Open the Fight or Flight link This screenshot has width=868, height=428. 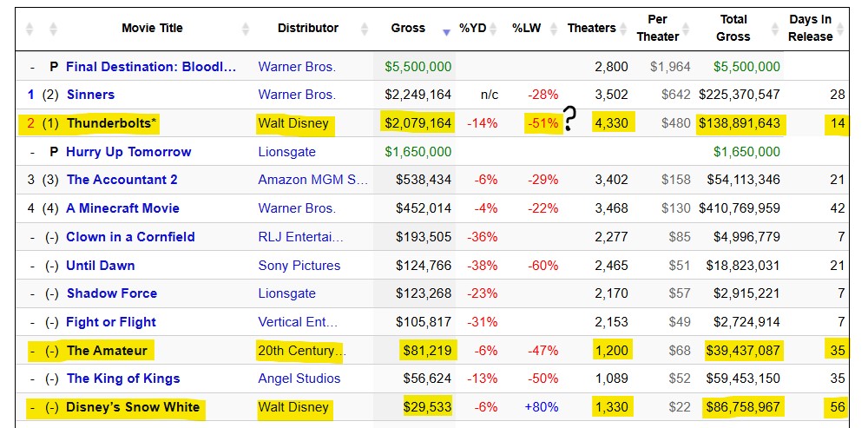pyautogui.click(x=111, y=322)
